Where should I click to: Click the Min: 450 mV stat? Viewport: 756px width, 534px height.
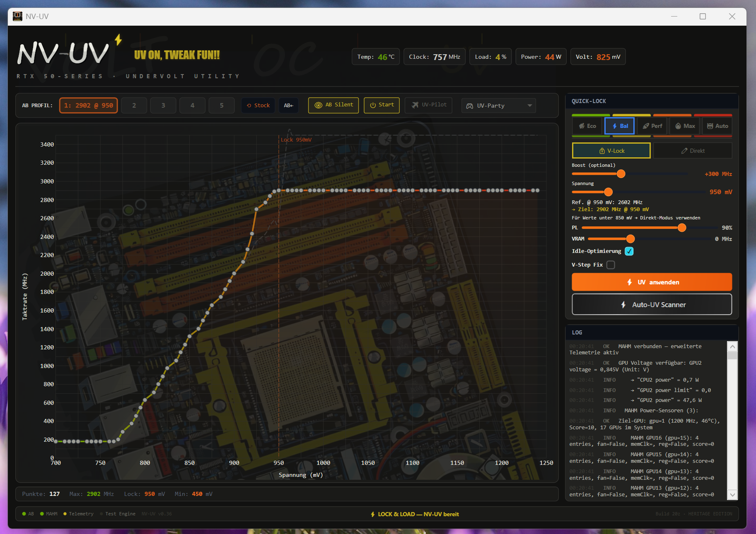pos(193,494)
